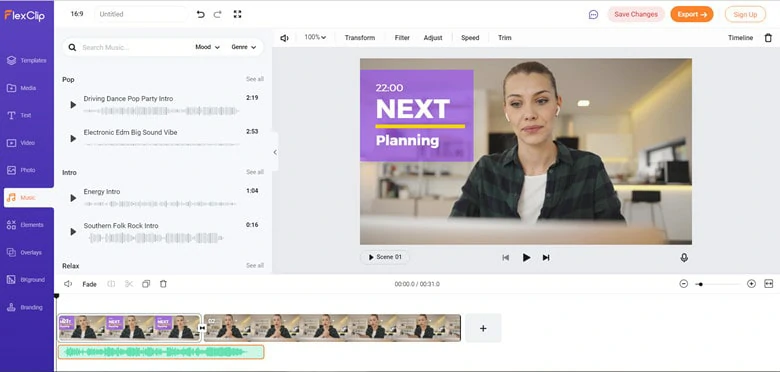Play Electronic Edm Big Sound Vibe

(x=73, y=139)
